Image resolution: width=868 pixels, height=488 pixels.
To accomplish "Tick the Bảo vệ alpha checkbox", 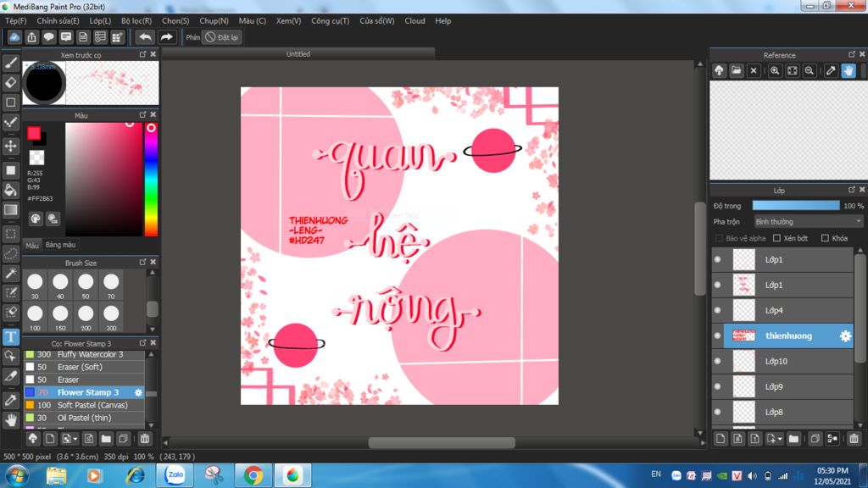I will click(x=719, y=238).
